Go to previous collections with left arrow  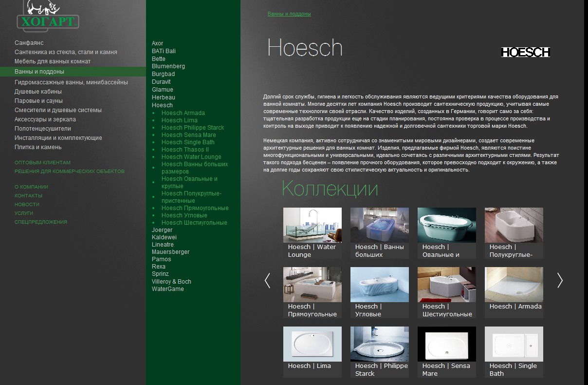tap(267, 281)
